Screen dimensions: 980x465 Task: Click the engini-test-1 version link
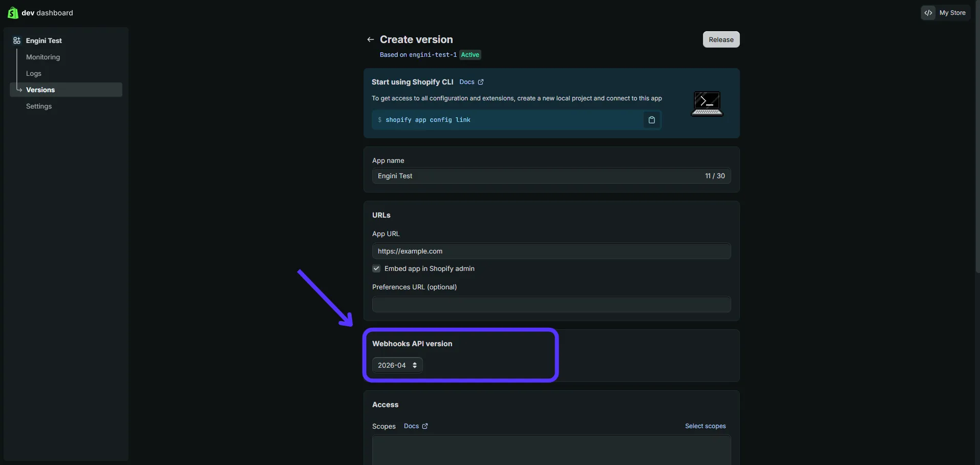tap(433, 55)
